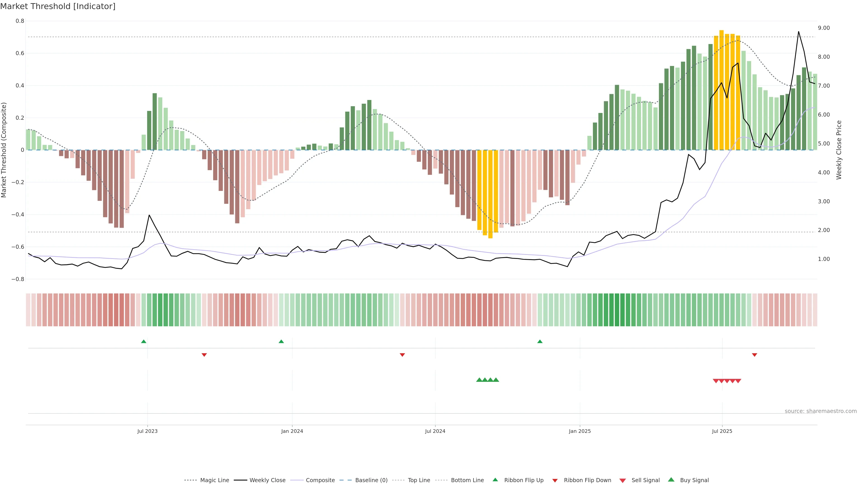The height and width of the screenshot is (488, 868).
Task: Click the Weekly Close Price axis title
Action: pyautogui.click(x=839, y=150)
